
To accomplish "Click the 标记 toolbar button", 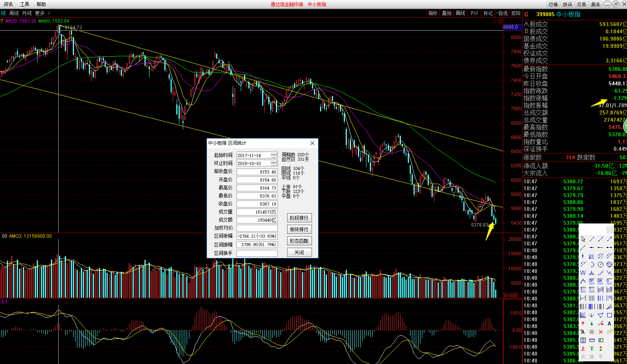I will [x=488, y=13].
